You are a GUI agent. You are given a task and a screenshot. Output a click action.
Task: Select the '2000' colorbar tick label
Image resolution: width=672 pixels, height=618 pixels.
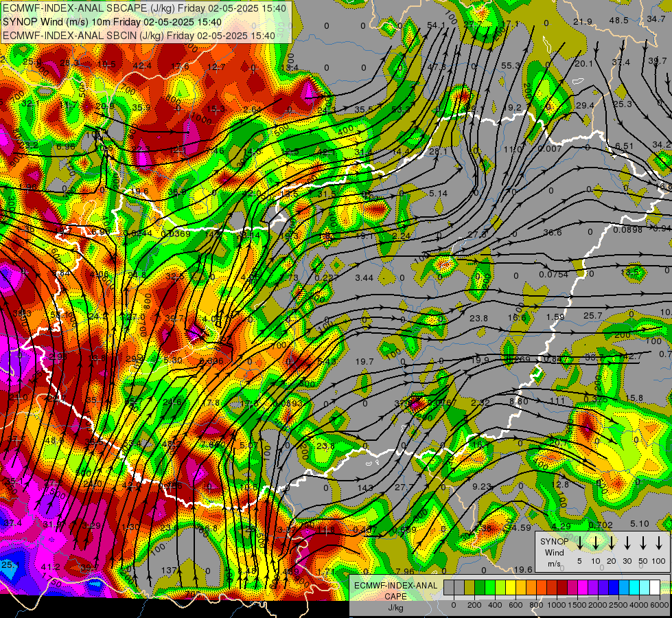click(x=598, y=605)
